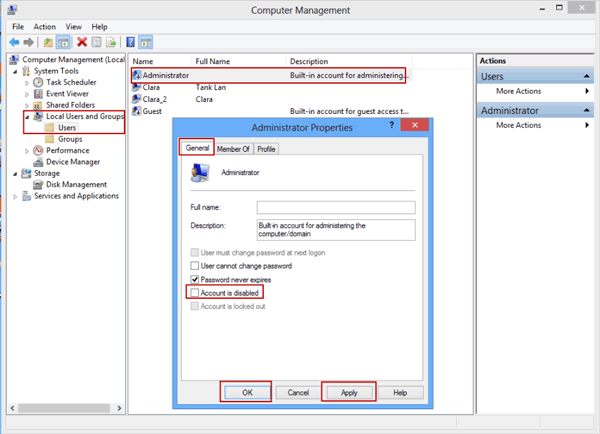Image resolution: width=600 pixels, height=434 pixels.
Task: Click the Back arrow toolbar icon
Action: (x=14, y=42)
